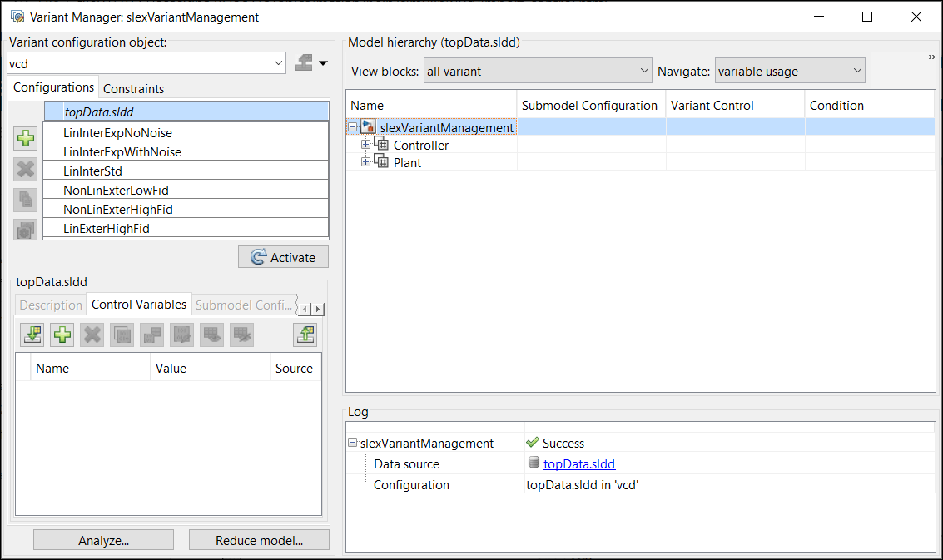Click the Reduce model... button
This screenshot has width=943, height=560.
(259, 540)
